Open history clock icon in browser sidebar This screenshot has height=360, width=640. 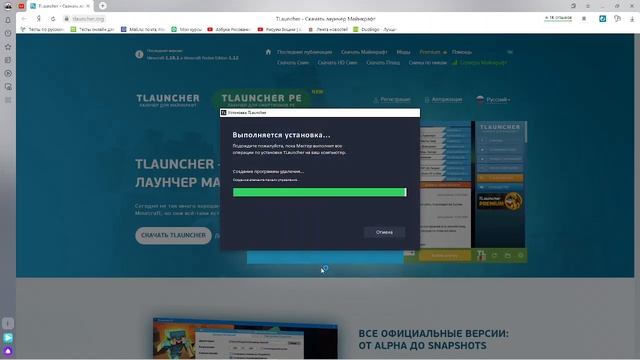click(x=8, y=33)
